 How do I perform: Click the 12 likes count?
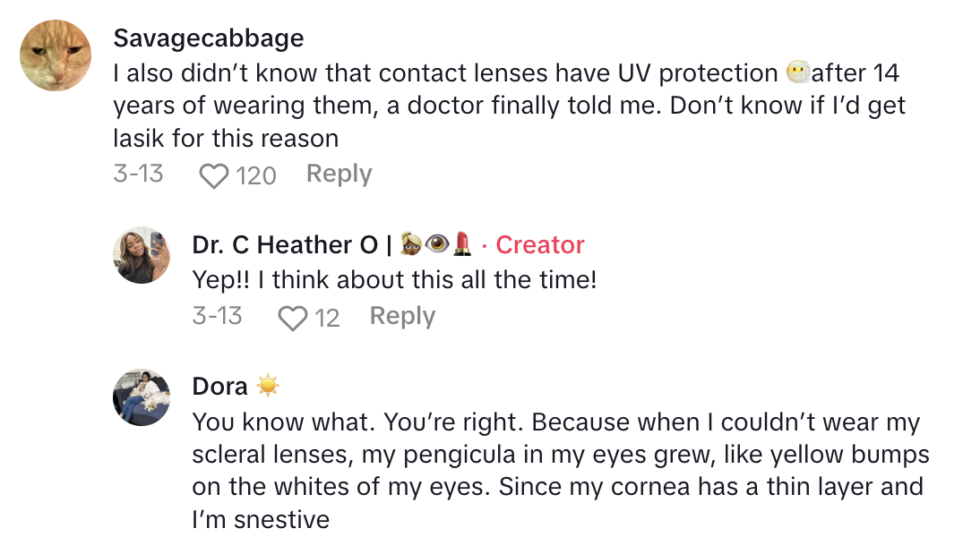coord(327,318)
